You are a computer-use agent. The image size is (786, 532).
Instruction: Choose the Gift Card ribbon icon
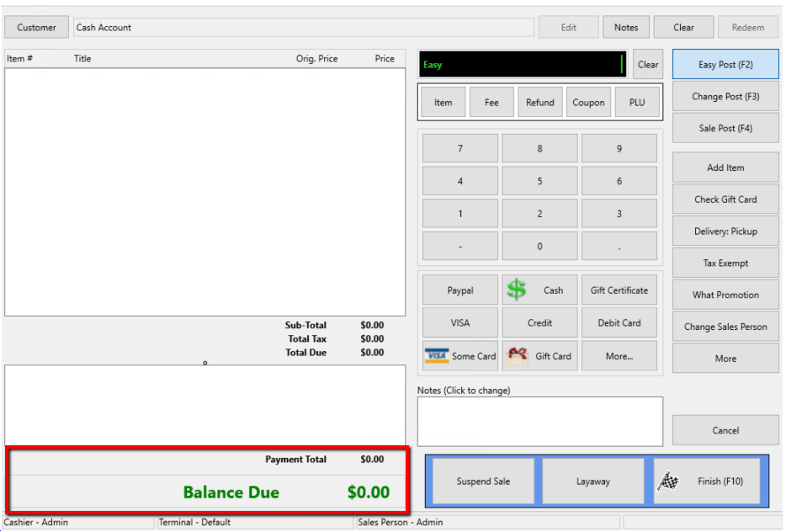517,356
